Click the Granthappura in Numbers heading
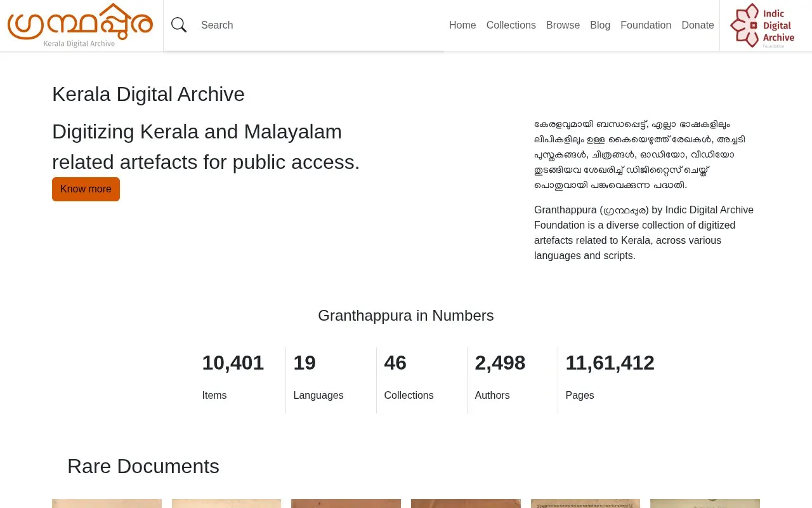This screenshot has width=812, height=508. tap(406, 316)
